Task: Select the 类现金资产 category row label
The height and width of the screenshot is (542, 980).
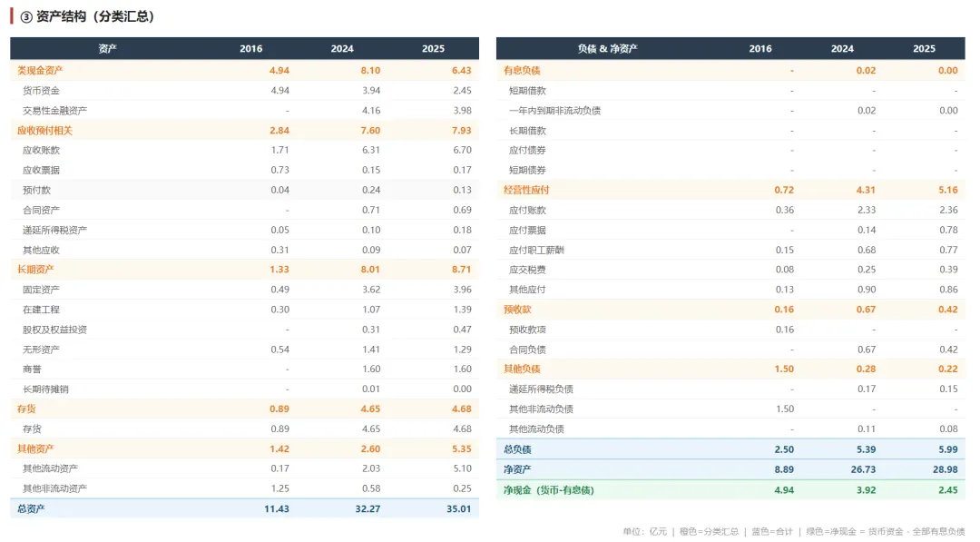Action: pyautogui.click(x=40, y=70)
